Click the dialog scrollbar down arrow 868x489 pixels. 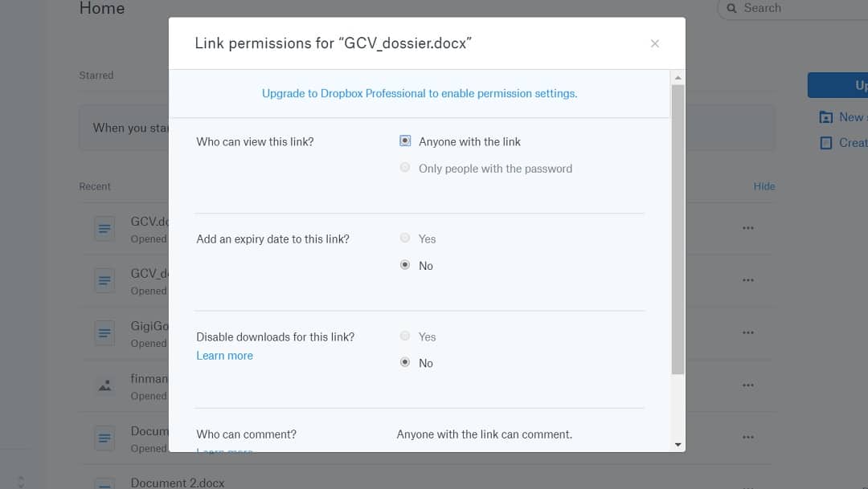[x=678, y=445]
